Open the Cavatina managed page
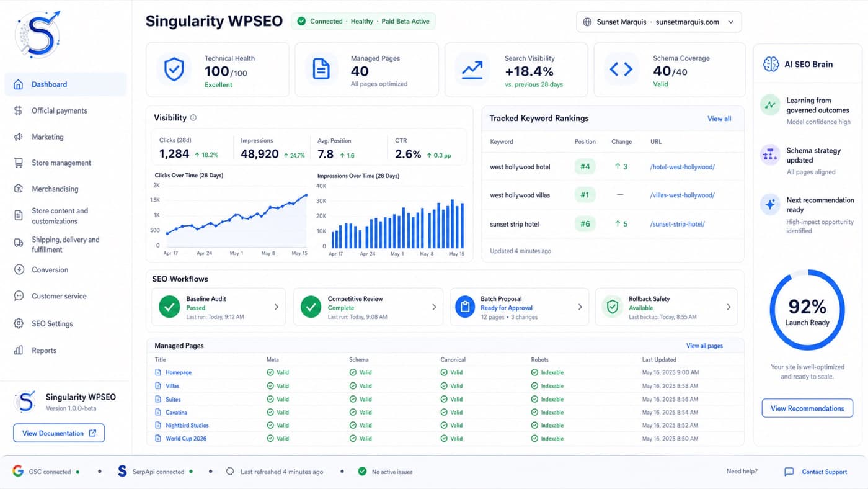868x489 pixels. tap(176, 412)
